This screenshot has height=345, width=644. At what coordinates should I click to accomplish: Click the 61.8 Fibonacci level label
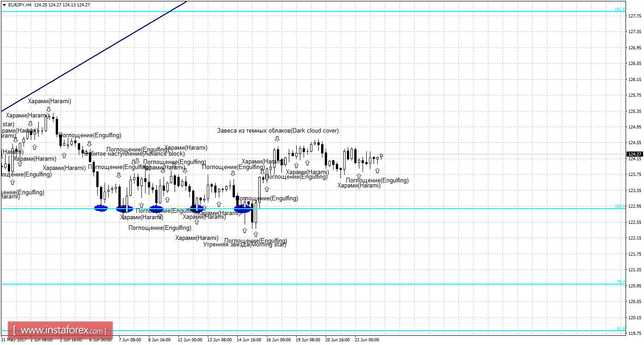pyautogui.click(x=621, y=328)
